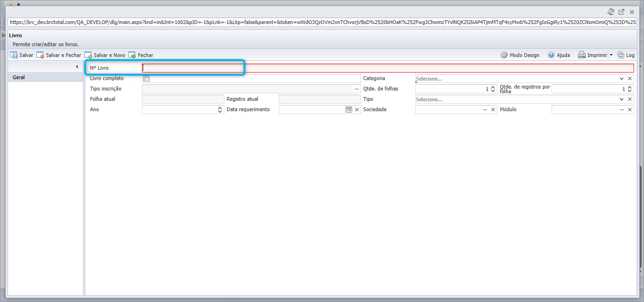This screenshot has height=302, width=644.
Task: Toggle the Livro completo checkbox
Action: pos(146,79)
